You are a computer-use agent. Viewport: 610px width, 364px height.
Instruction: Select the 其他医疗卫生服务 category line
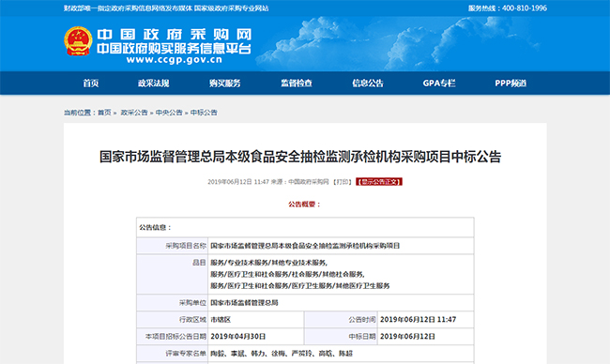(x=300, y=286)
